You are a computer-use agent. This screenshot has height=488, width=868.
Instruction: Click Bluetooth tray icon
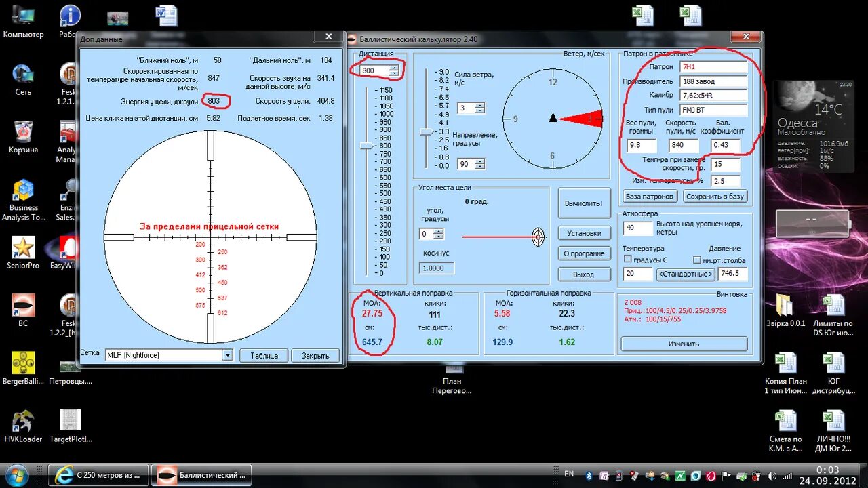[589, 476]
